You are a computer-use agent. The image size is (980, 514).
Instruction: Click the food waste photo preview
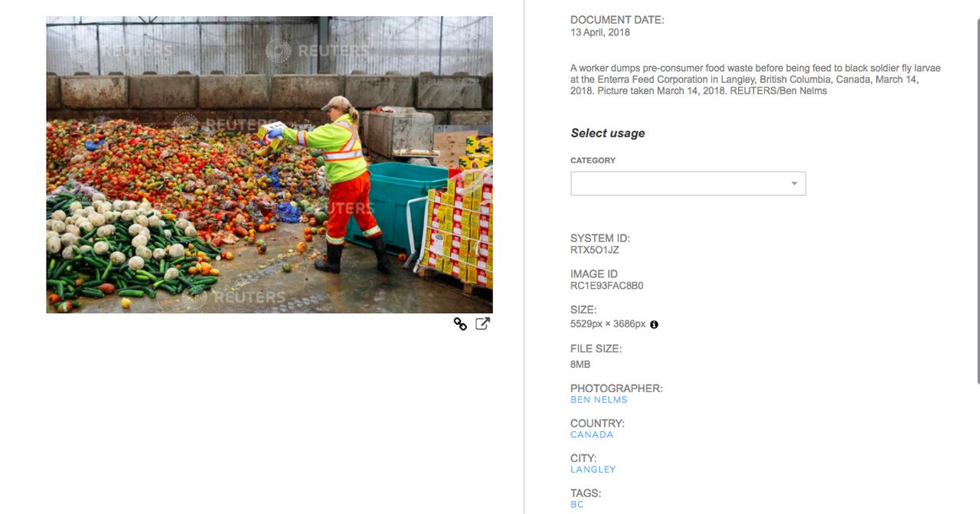[269, 165]
